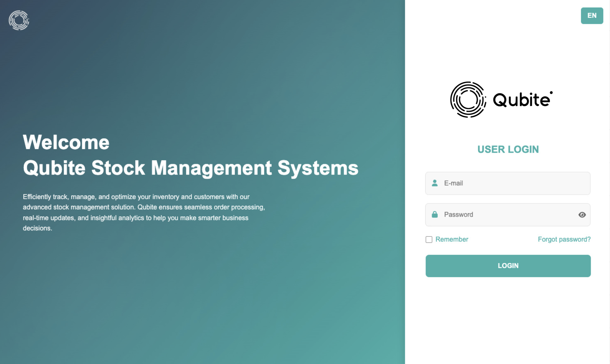This screenshot has width=610, height=364.
Task: Click the black Qubite wordmark text
Action: [521, 100]
